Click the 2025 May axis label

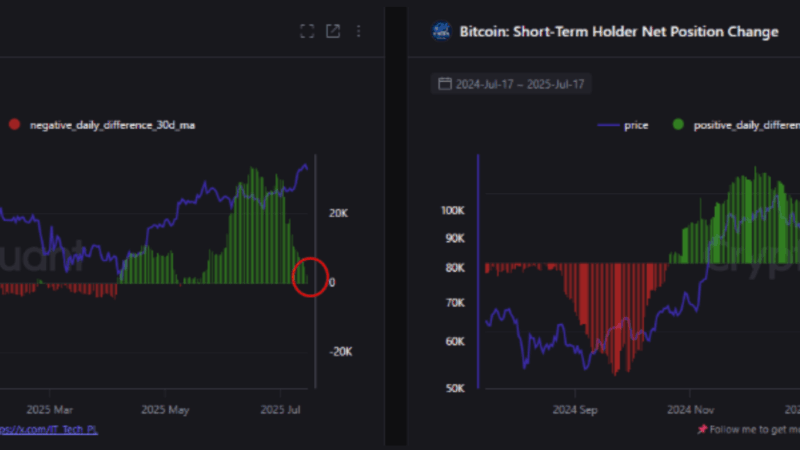[x=165, y=410]
